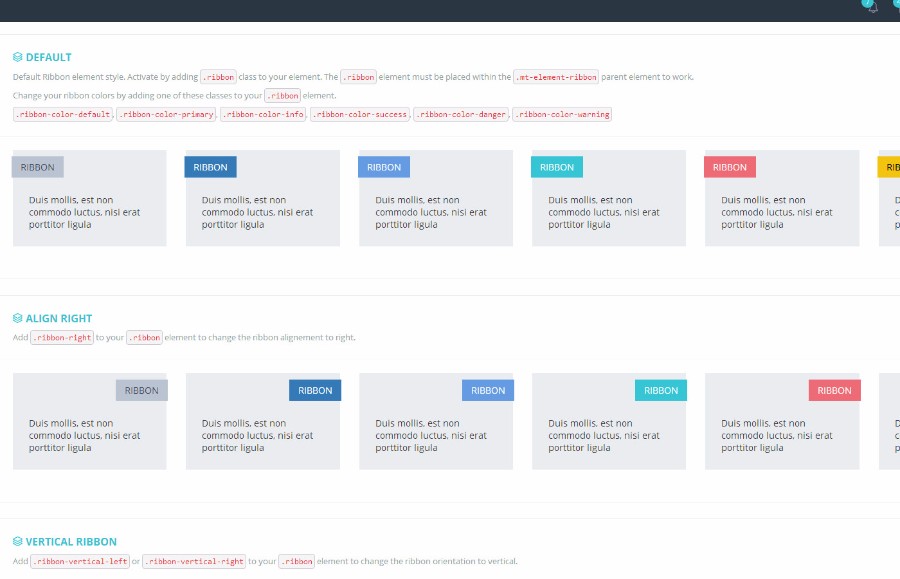
Task: Click the grey RIBBON badge on the first card
Action: [x=38, y=166]
